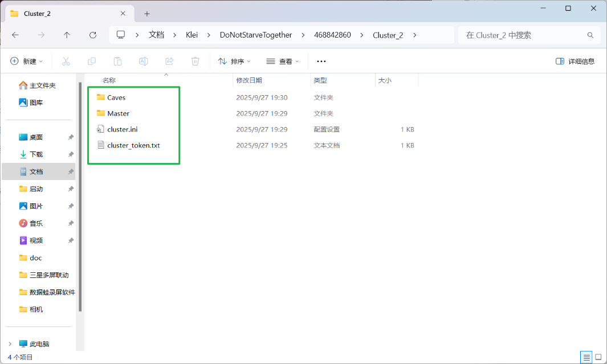Click the Share icon in toolbar
607x364 pixels.
(x=169, y=61)
